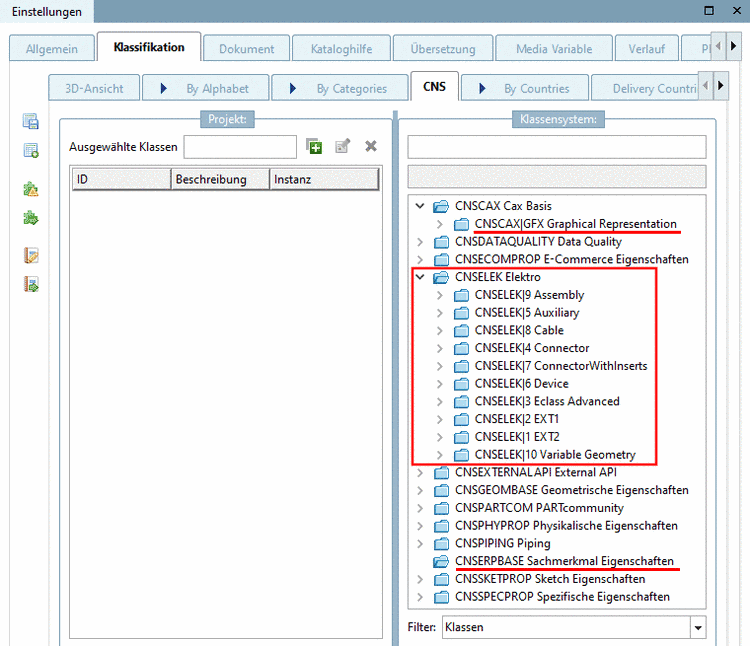
Task: Click the sidebar notebook icon with green arrow
Action: tap(31, 284)
